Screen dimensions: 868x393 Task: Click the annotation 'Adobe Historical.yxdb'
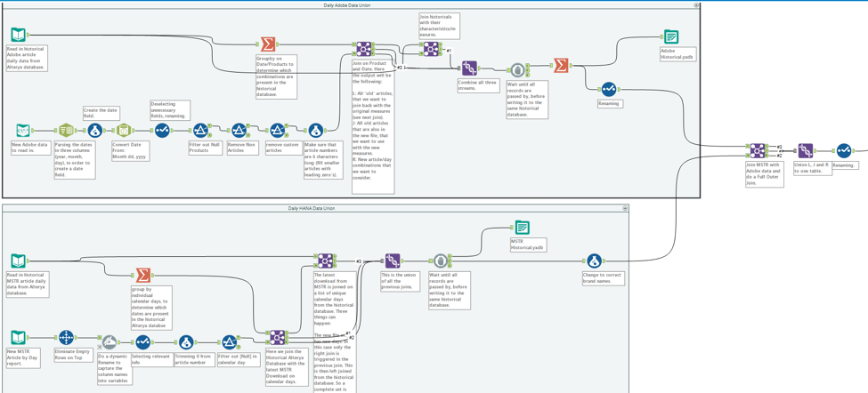678,54
